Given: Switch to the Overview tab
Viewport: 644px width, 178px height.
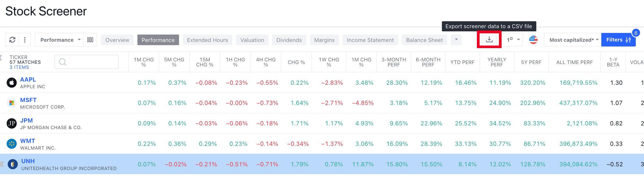Looking at the screenshot, I should click(117, 40).
